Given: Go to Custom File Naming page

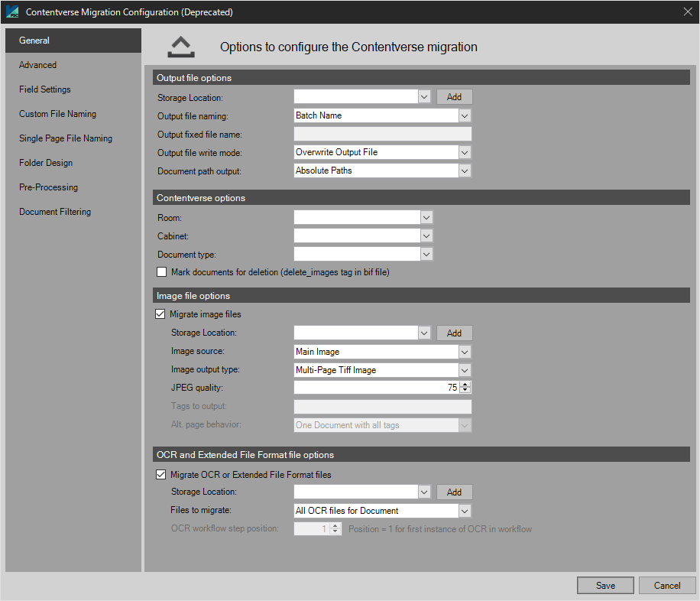Looking at the screenshot, I should [x=73, y=114].
